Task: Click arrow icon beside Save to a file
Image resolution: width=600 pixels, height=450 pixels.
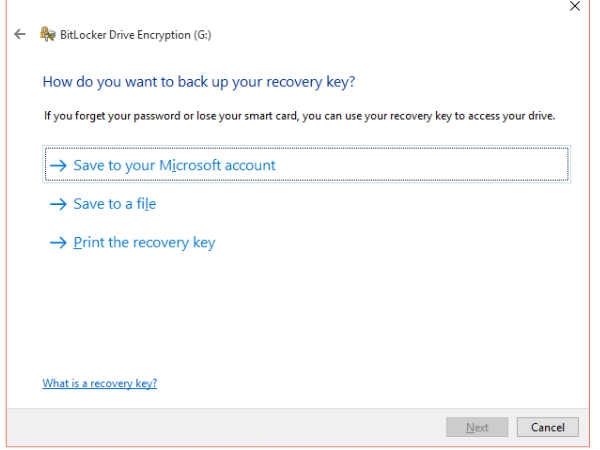Action: point(58,204)
